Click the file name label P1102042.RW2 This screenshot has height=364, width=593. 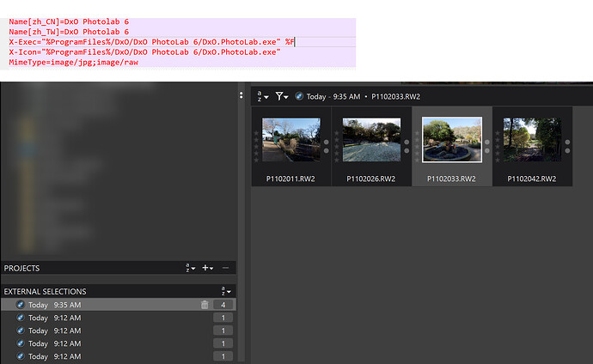pos(532,179)
